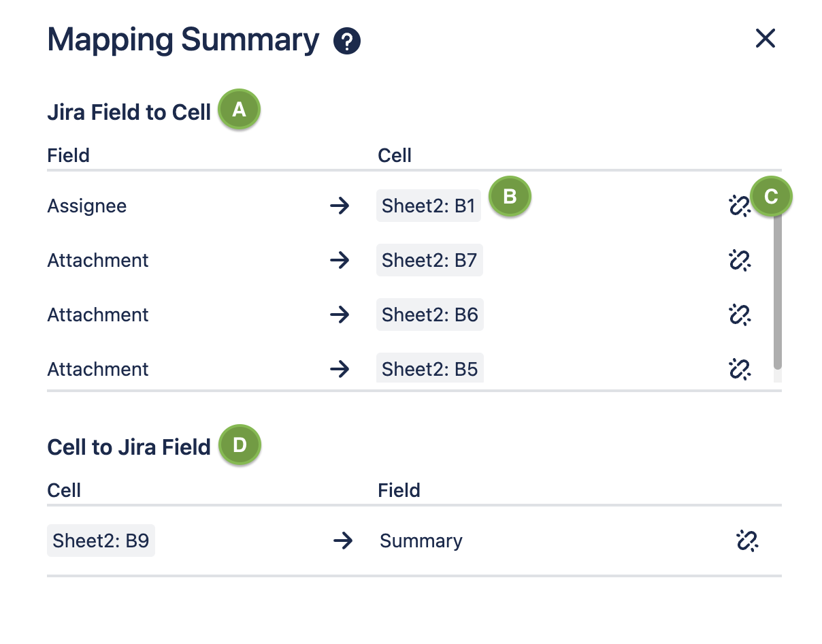This screenshot has height=644, width=822.
Task: Click the help question mark icon
Action: point(346,42)
